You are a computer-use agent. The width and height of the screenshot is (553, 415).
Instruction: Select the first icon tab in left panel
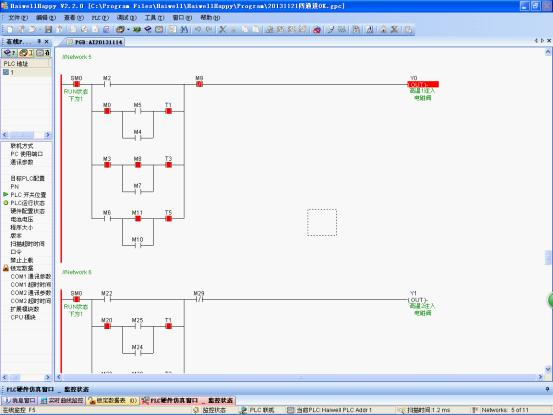(10, 53)
